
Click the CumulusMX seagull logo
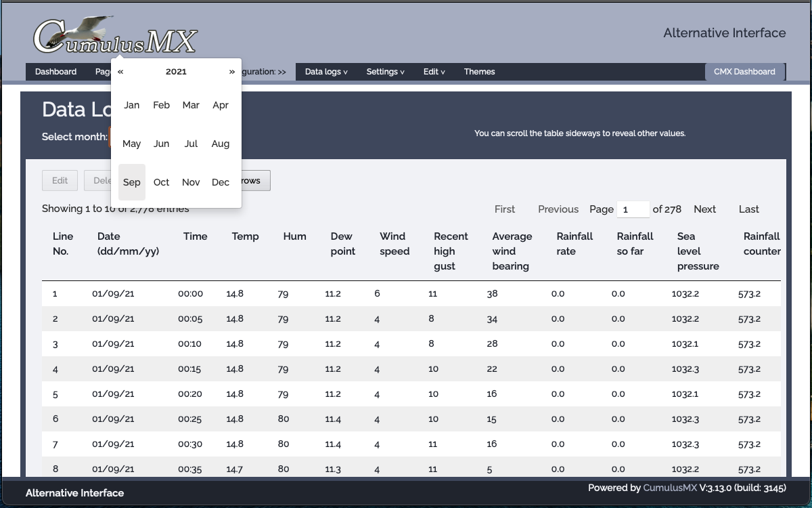point(115,37)
